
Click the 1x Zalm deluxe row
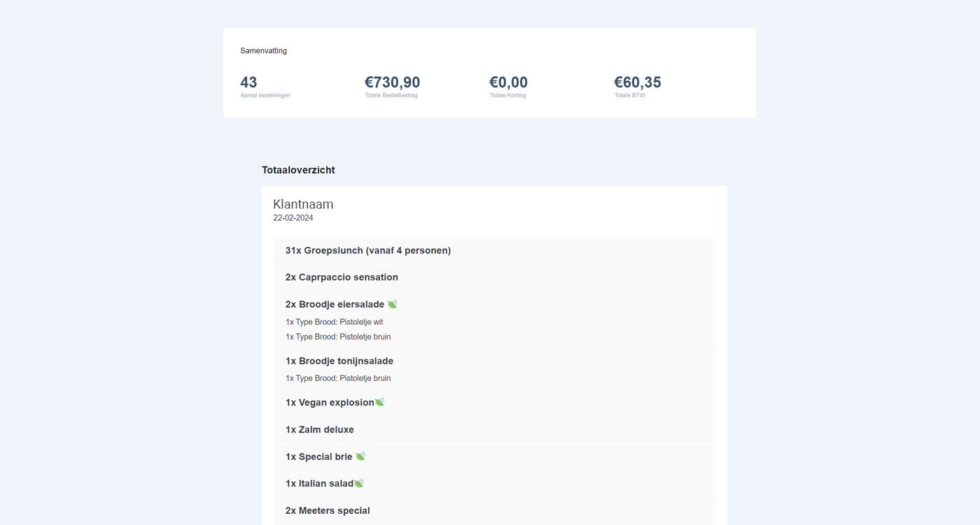pos(494,430)
